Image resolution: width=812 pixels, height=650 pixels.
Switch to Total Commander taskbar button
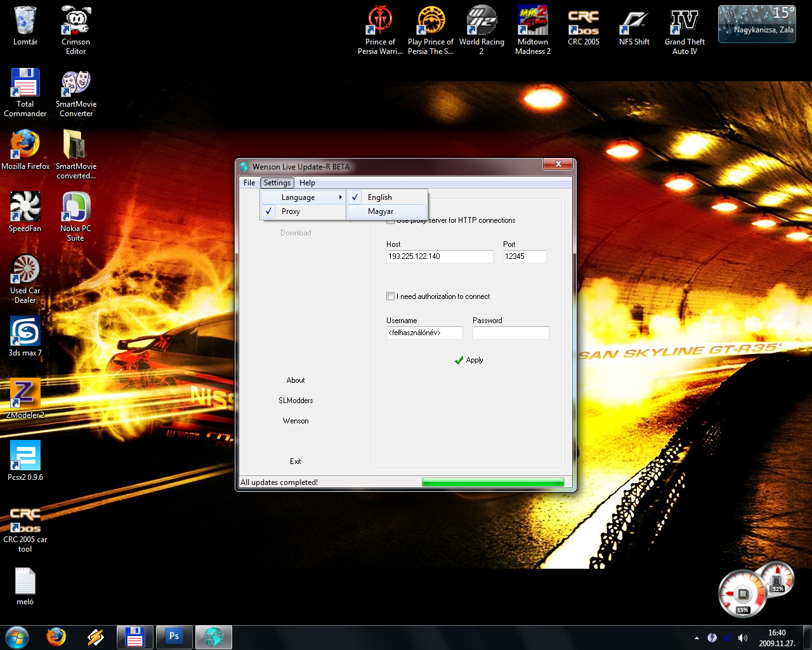[134, 637]
